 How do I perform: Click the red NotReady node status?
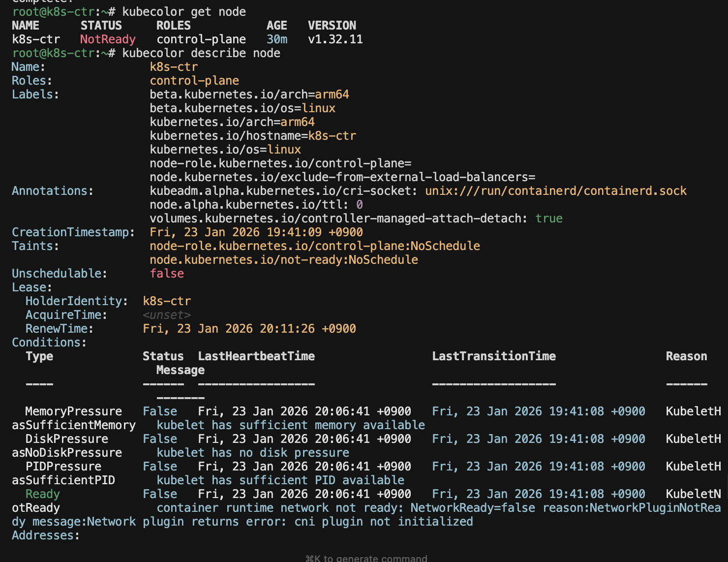click(x=108, y=39)
